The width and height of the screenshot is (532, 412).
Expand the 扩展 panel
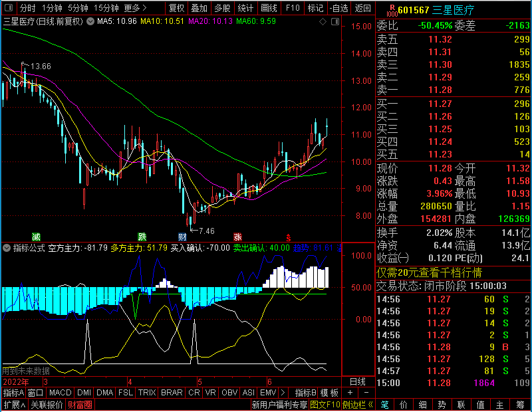(15, 405)
